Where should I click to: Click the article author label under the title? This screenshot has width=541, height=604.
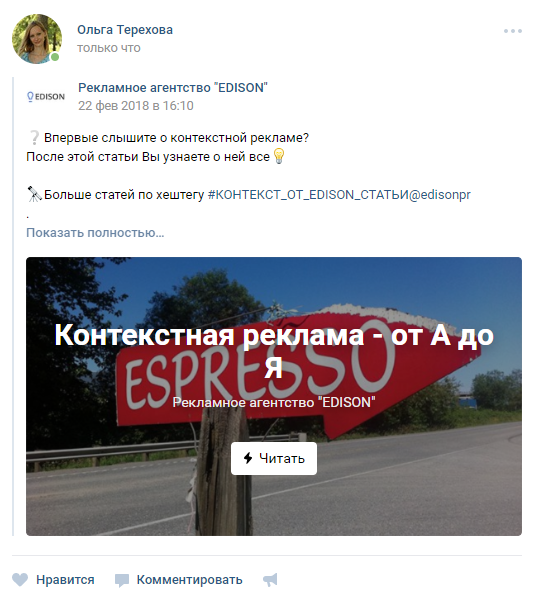(274, 402)
